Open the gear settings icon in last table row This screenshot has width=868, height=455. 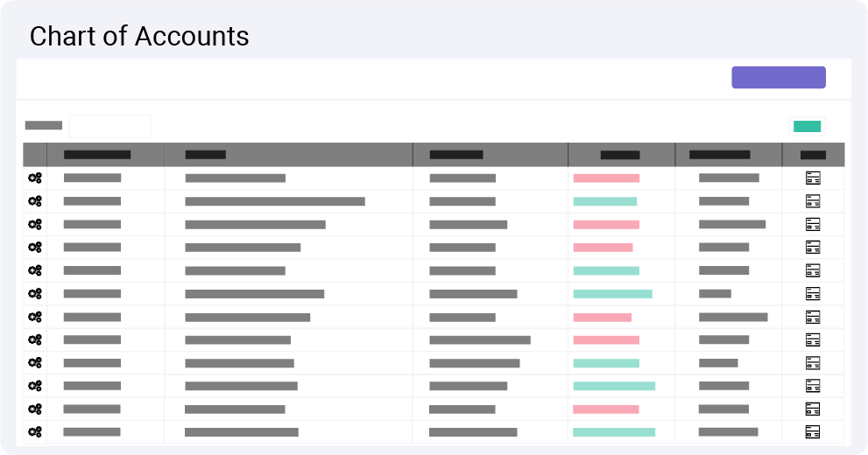tap(35, 431)
